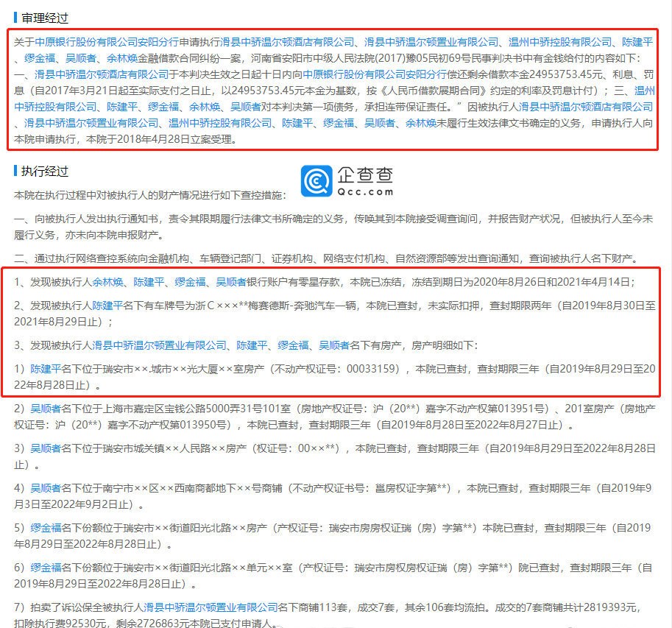Click the 执行经过 section heading

pos(45,172)
